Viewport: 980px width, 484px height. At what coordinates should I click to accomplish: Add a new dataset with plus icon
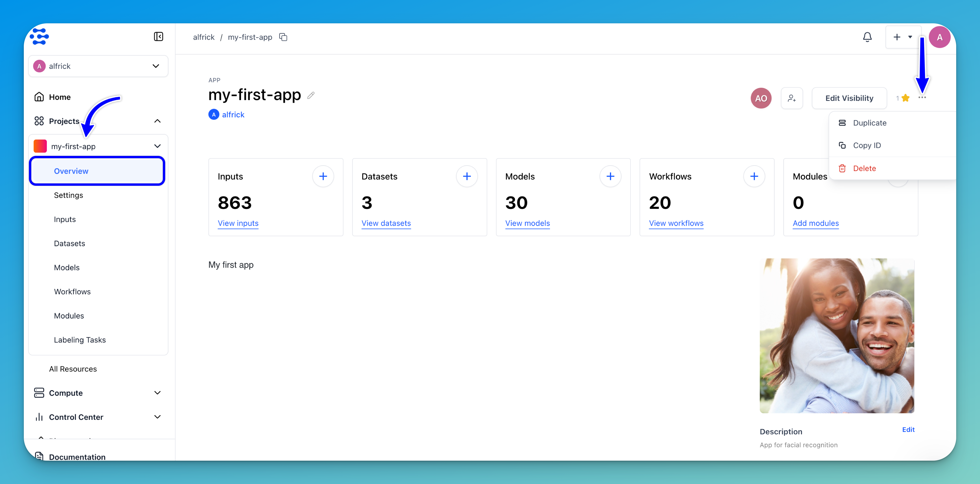[466, 176]
